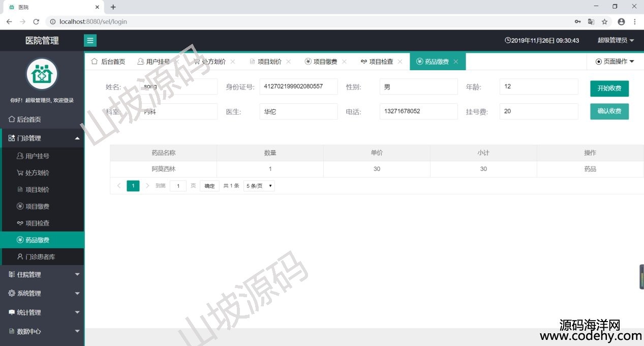Open 项目缴费 in sidebar
This screenshot has width=644, height=346.
point(42,206)
